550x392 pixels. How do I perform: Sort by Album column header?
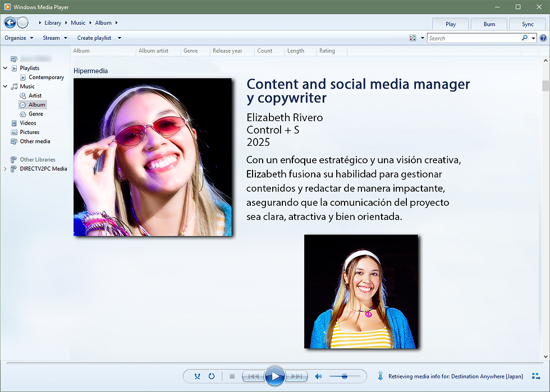(103, 51)
